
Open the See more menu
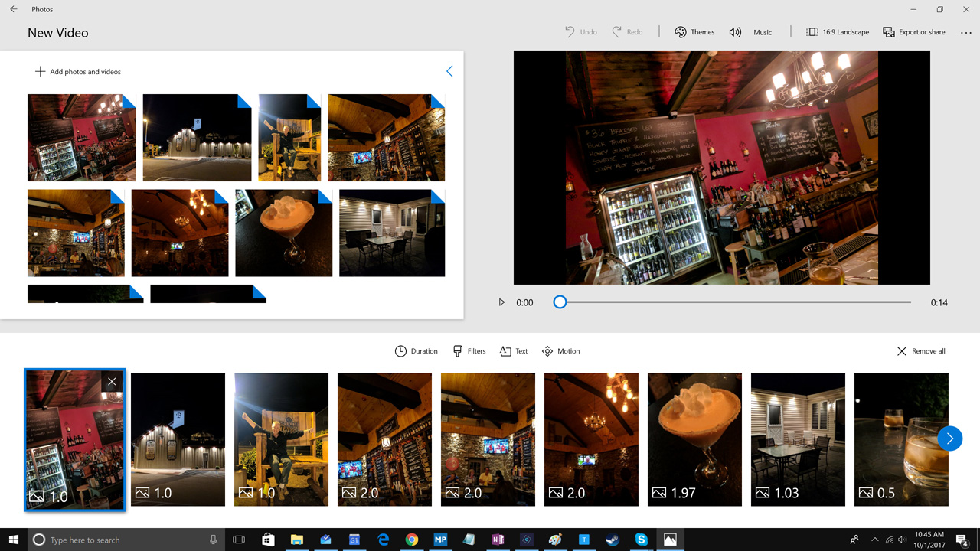click(966, 31)
